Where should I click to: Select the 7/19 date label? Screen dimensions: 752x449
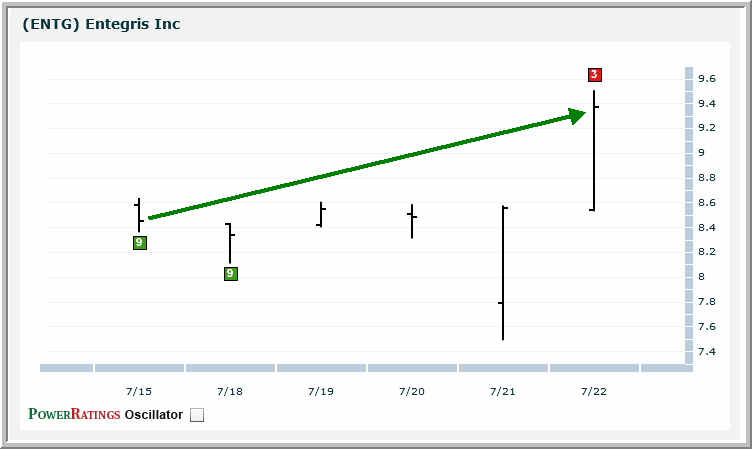320,391
